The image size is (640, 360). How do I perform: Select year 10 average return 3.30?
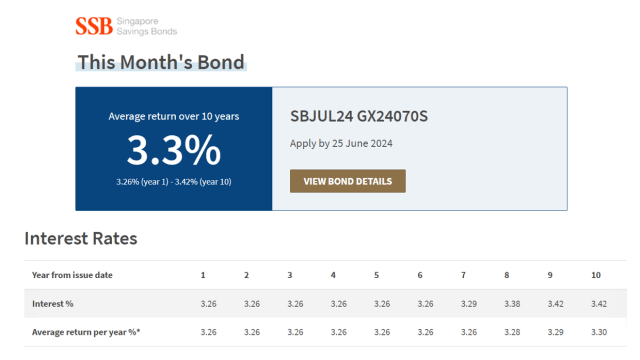click(599, 332)
